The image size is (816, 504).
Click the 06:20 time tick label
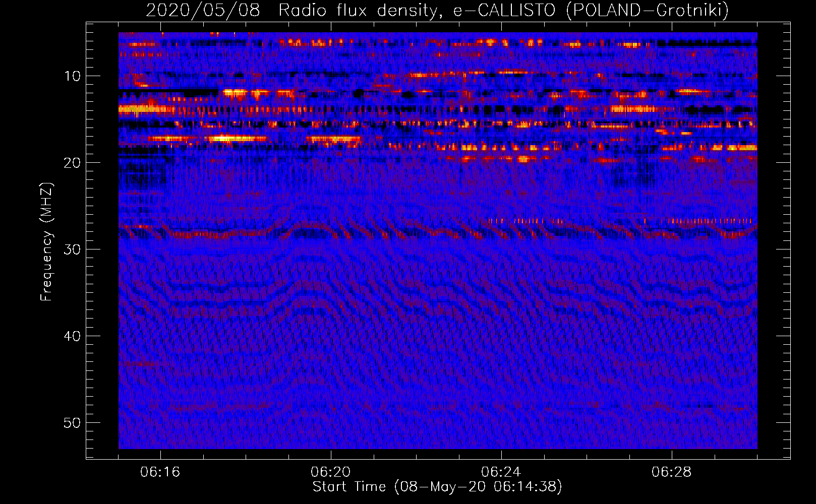point(331,472)
